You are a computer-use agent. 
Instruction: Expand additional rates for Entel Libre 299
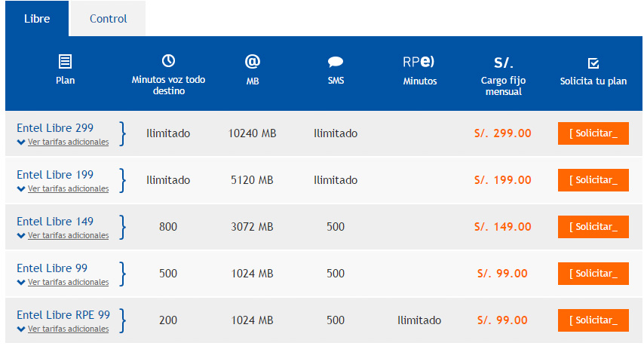point(63,142)
